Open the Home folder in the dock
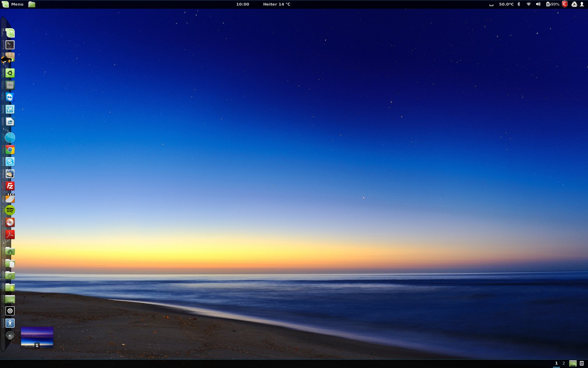 (10, 252)
